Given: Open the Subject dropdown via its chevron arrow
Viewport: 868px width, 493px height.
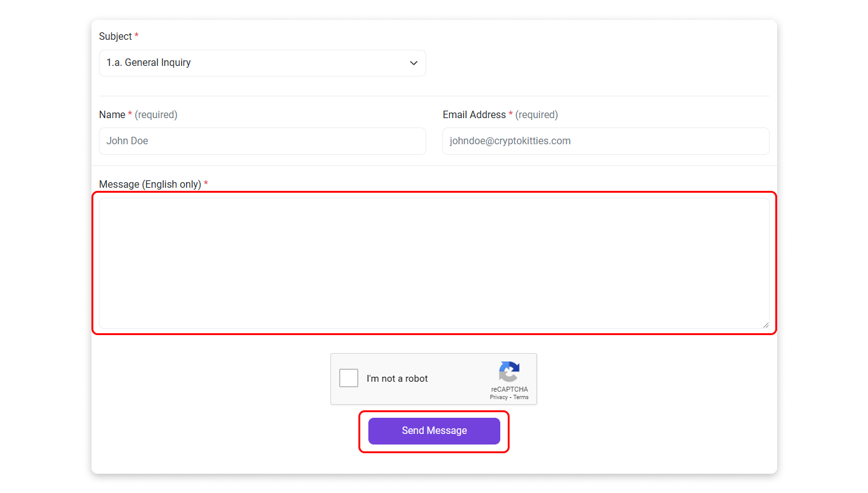Looking at the screenshot, I should [414, 63].
